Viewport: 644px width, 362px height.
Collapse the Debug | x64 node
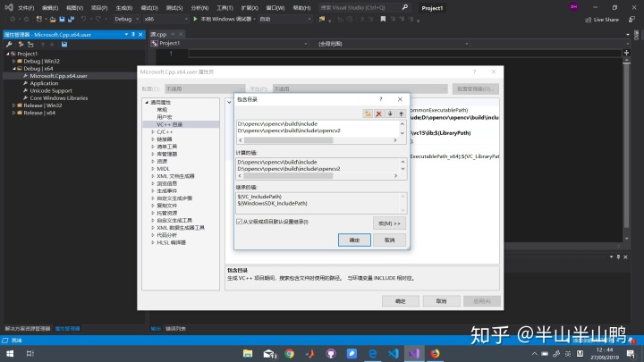[x=14, y=69]
